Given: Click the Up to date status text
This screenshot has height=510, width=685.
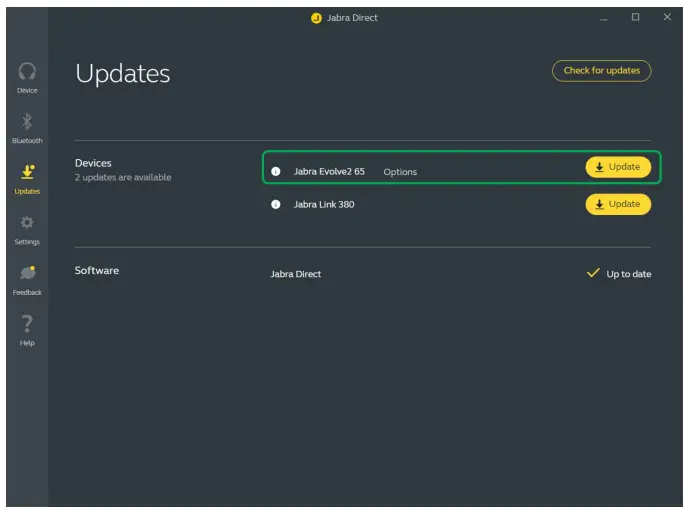Looking at the screenshot, I should click(x=629, y=274).
